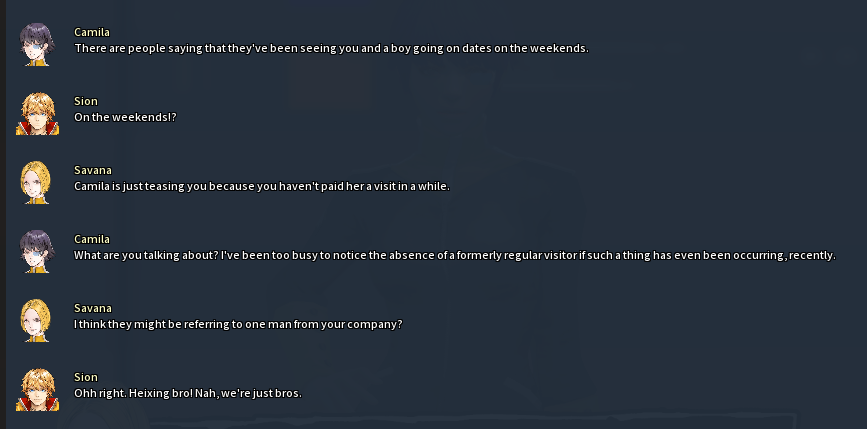Click Sion's portrait next to 'On the weekends!?'
The image size is (867, 429).
click(x=37, y=113)
